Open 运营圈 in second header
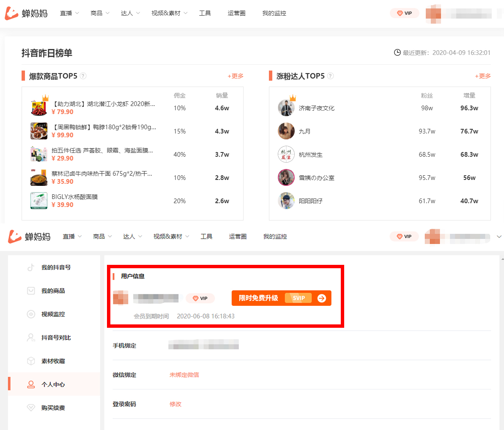 [238, 237]
